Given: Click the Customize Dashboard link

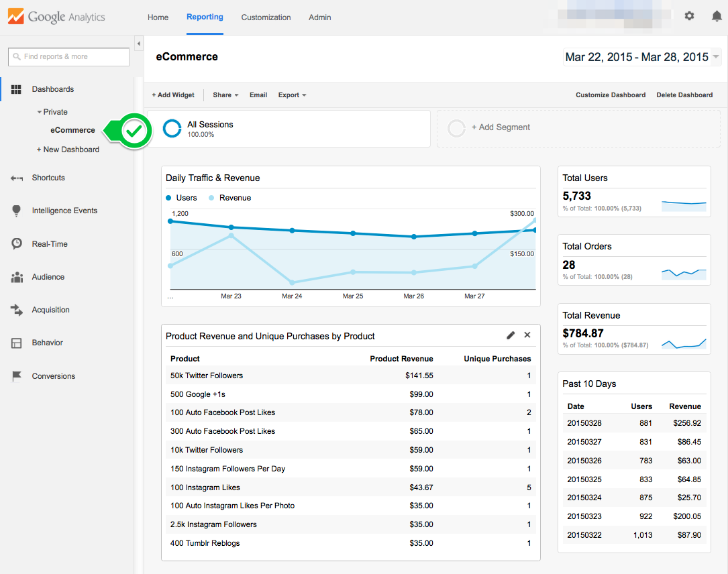Looking at the screenshot, I should coord(610,95).
